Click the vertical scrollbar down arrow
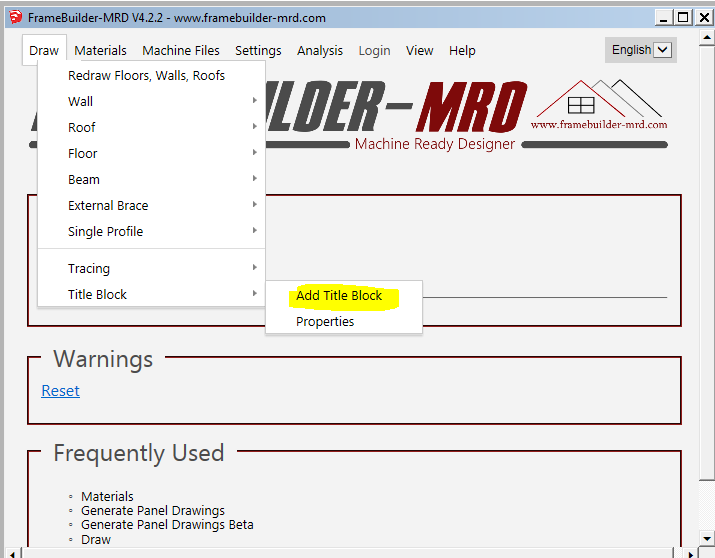The width and height of the screenshot is (715, 558). pyautogui.click(x=706, y=538)
